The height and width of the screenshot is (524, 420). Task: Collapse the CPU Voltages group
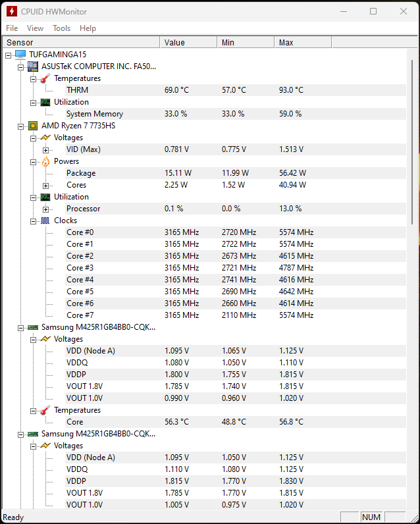(33, 138)
